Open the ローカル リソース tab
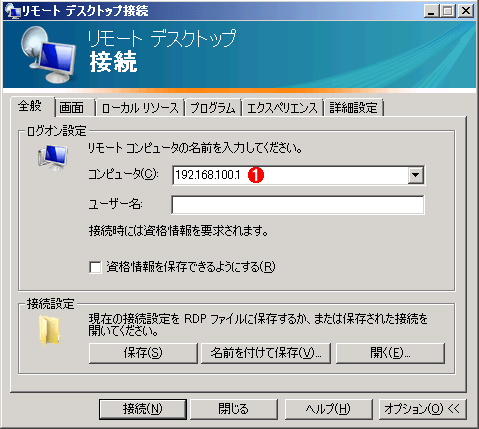The height and width of the screenshot is (429, 479). (140, 108)
